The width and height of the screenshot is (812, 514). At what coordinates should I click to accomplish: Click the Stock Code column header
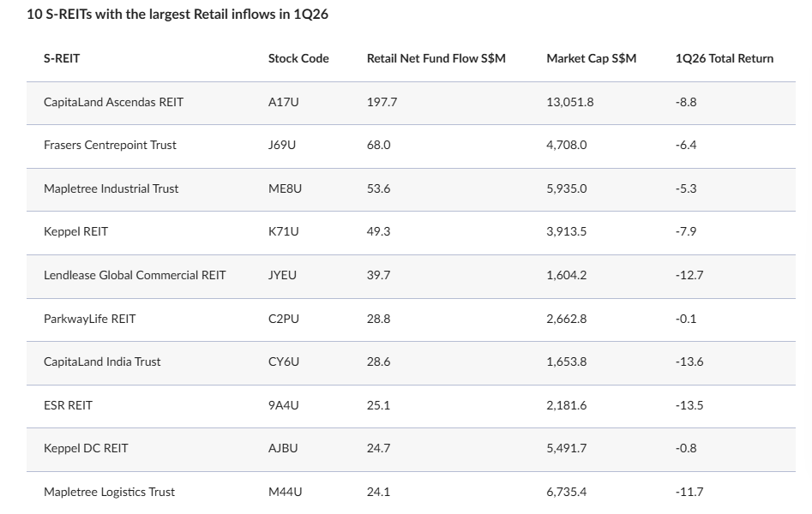coord(298,58)
